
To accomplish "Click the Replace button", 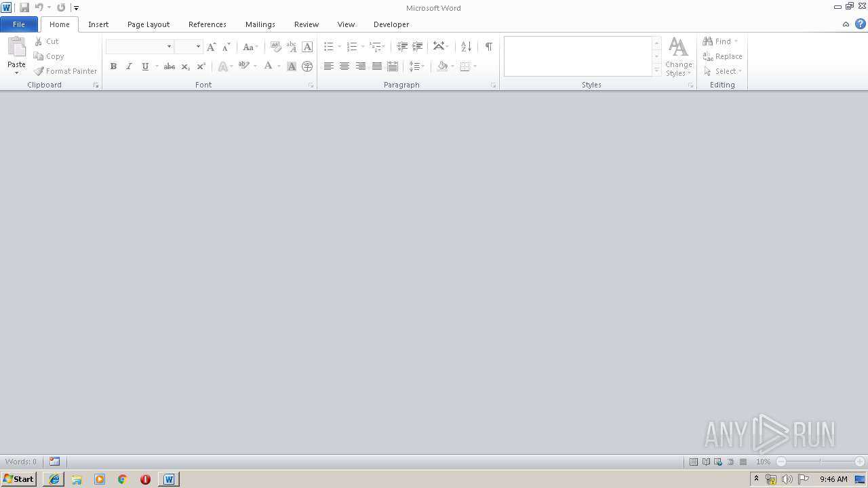I will coord(723,56).
